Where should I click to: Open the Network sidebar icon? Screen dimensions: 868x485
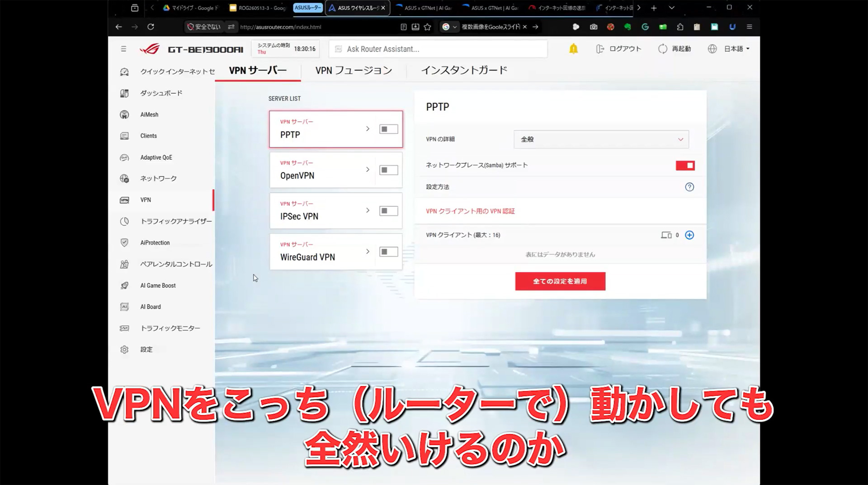coord(124,179)
